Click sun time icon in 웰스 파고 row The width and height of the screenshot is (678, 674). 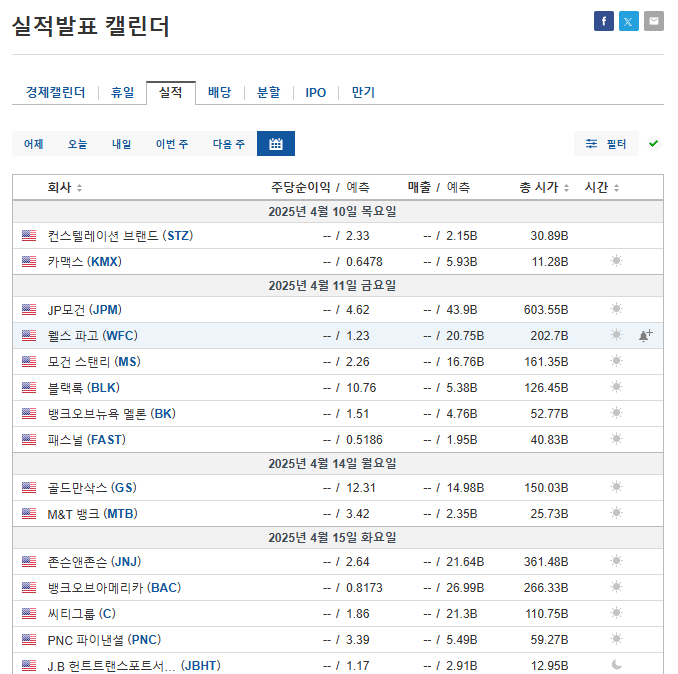point(617,335)
